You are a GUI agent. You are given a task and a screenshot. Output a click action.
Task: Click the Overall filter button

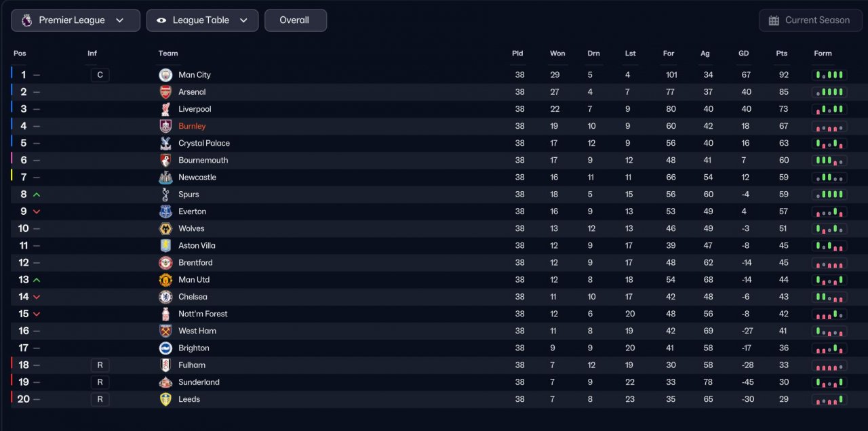(x=295, y=20)
